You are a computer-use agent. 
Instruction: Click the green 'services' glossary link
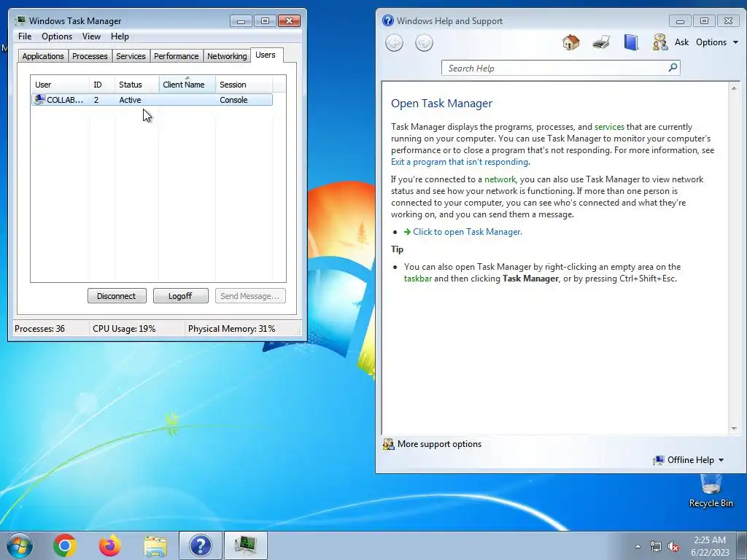(x=609, y=127)
